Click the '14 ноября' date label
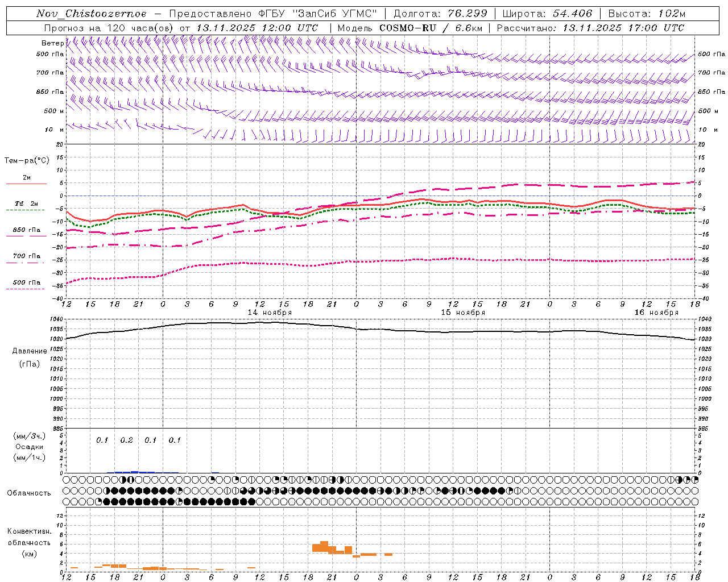The width and height of the screenshot is (728, 582). click(x=270, y=313)
